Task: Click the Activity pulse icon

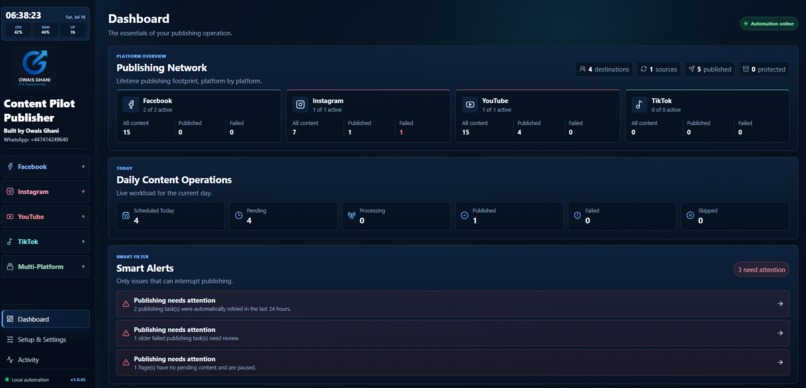Action: pos(10,360)
